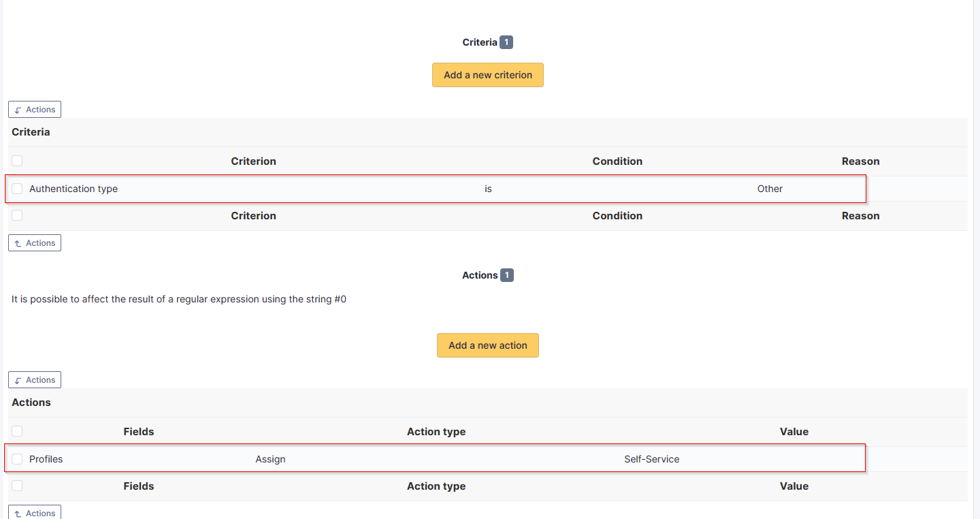Click the "Other" reason value
980x519 pixels.
click(x=770, y=189)
